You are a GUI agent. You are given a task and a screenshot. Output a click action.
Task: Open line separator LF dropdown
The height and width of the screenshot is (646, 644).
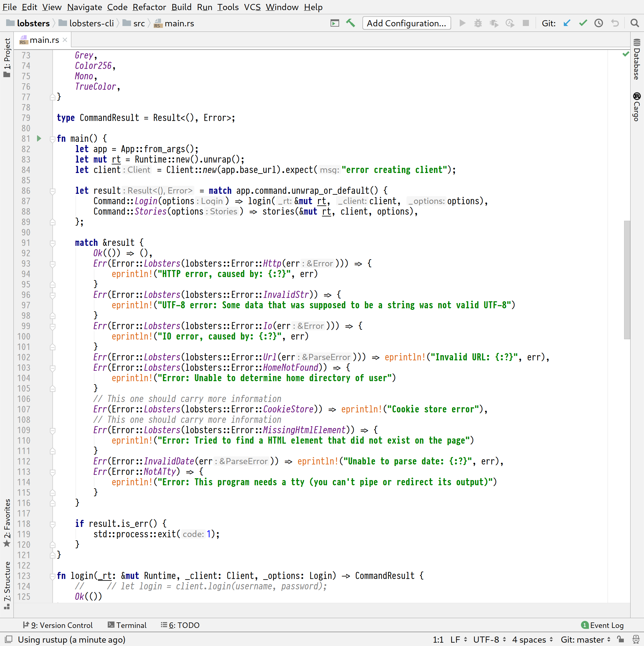(x=458, y=639)
